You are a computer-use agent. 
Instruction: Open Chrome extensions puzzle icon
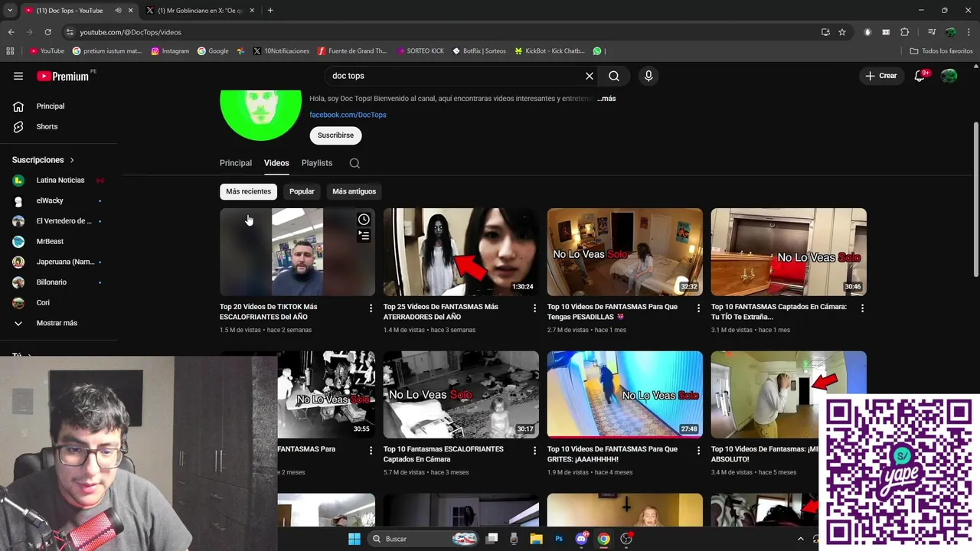[x=905, y=32]
